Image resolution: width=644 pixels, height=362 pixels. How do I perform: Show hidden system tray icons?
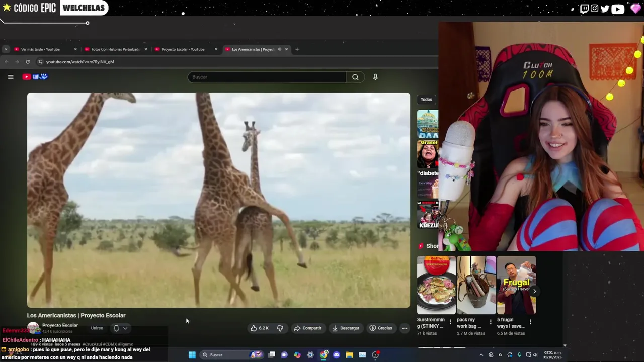(x=481, y=355)
